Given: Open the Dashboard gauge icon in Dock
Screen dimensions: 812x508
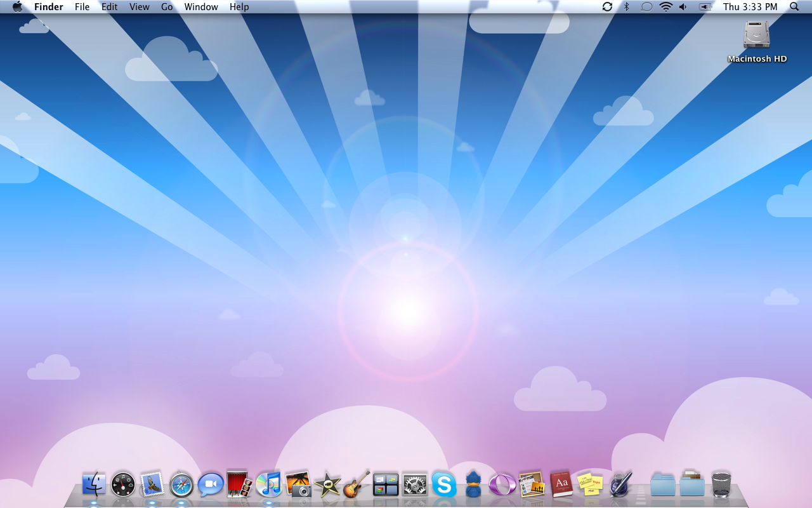Looking at the screenshot, I should tap(122, 485).
